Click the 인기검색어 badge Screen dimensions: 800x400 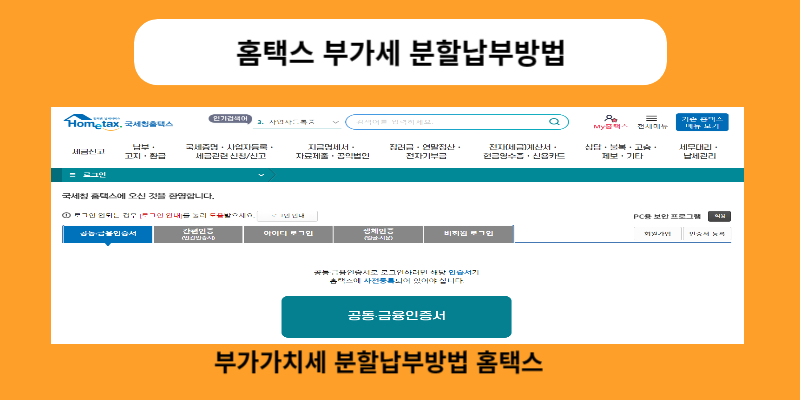click(230, 119)
